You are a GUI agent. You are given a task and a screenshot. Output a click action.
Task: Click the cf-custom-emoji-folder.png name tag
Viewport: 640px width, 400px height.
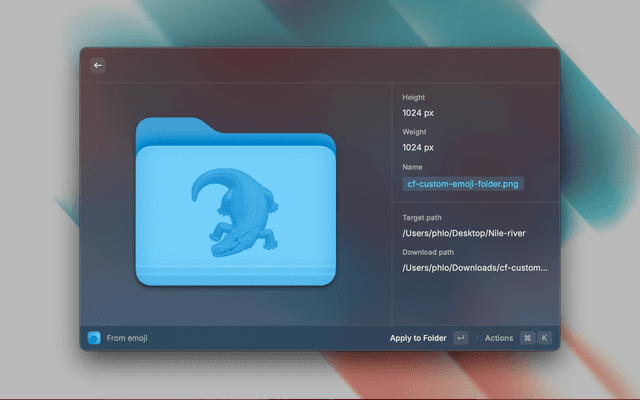coord(463,184)
